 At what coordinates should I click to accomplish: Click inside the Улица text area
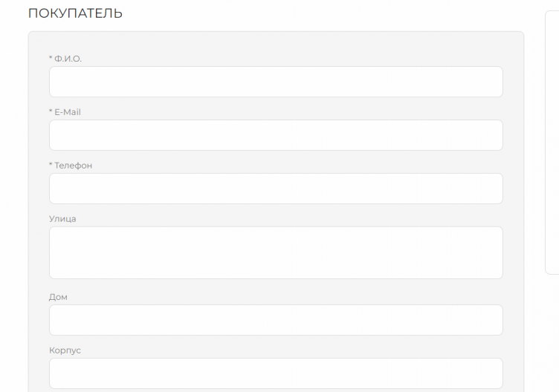click(x=276, y=252)
